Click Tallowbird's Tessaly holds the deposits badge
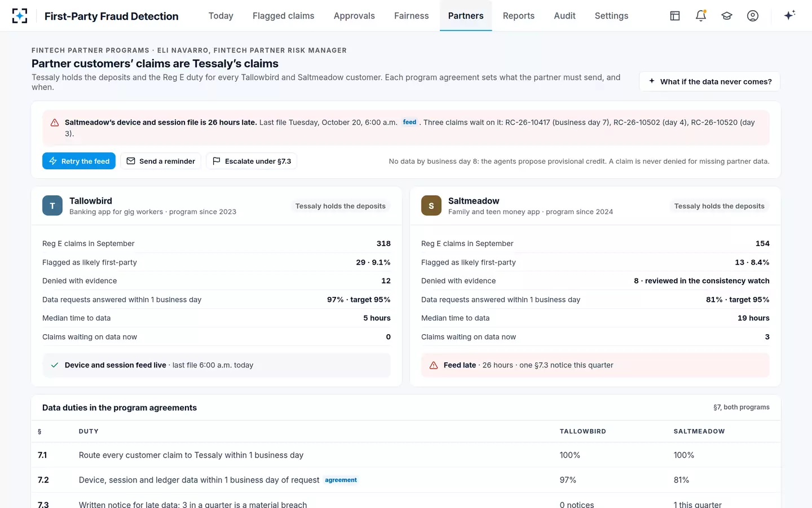Screen dimensions: 812x508 click(x=341, y=206)
